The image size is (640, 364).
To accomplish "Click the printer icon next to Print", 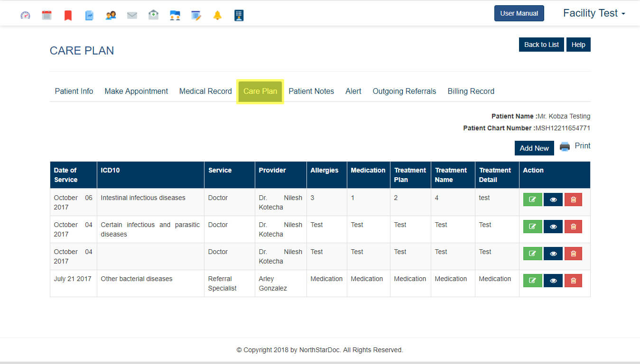I will [x=565, y=146].
